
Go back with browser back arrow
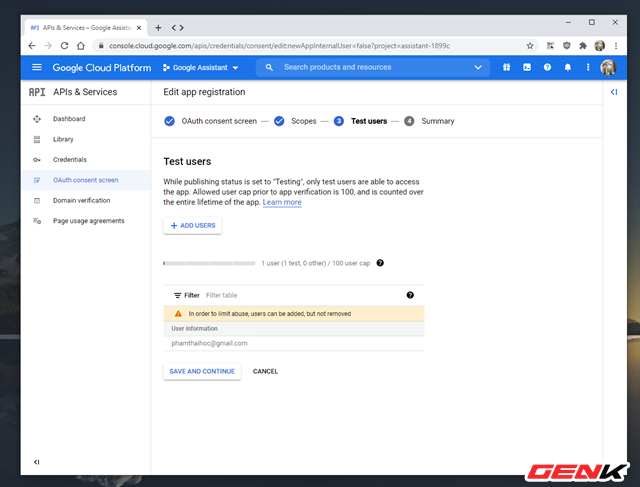click(32, 46)
